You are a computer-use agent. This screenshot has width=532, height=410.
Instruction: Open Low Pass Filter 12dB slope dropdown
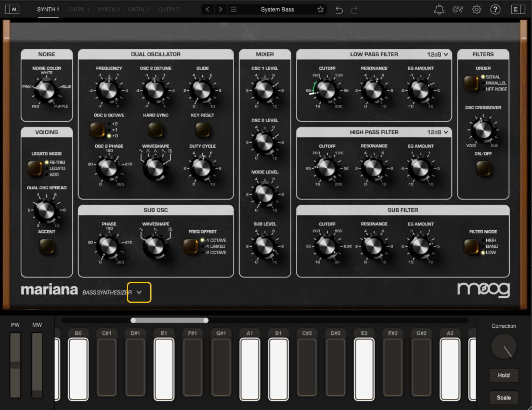tap(437, 54)
